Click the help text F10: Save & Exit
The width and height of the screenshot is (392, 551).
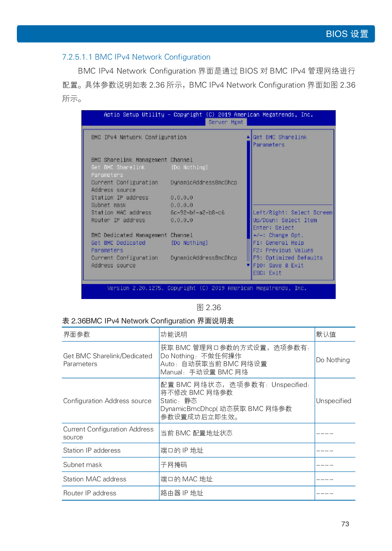coord(278,265)
